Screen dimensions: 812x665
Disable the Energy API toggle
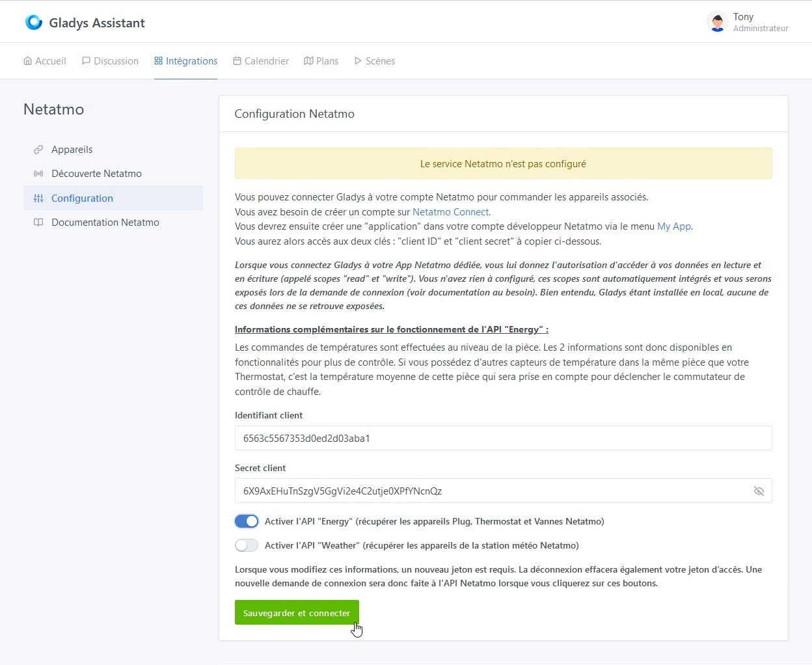click(247, 521)
